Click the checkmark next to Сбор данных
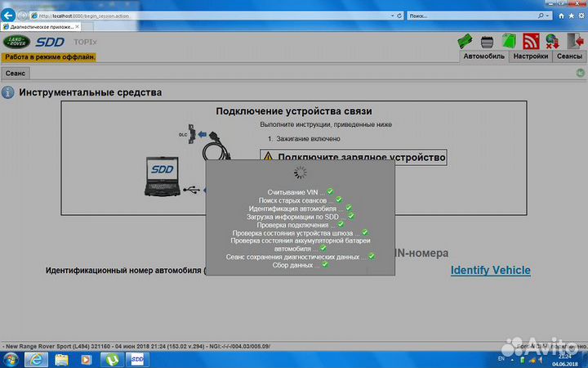Viewport: 588px width, 368px height. pyautogui.click(x=325, y=265)
